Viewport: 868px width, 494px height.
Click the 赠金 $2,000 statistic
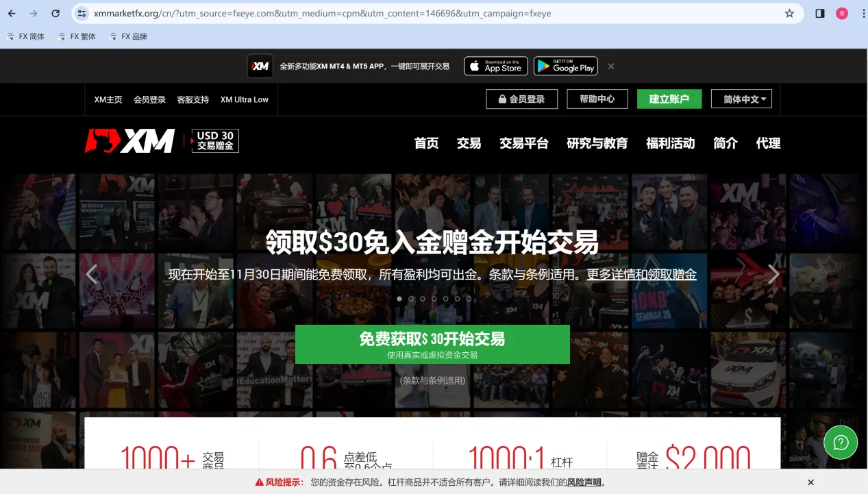point(693,458)
